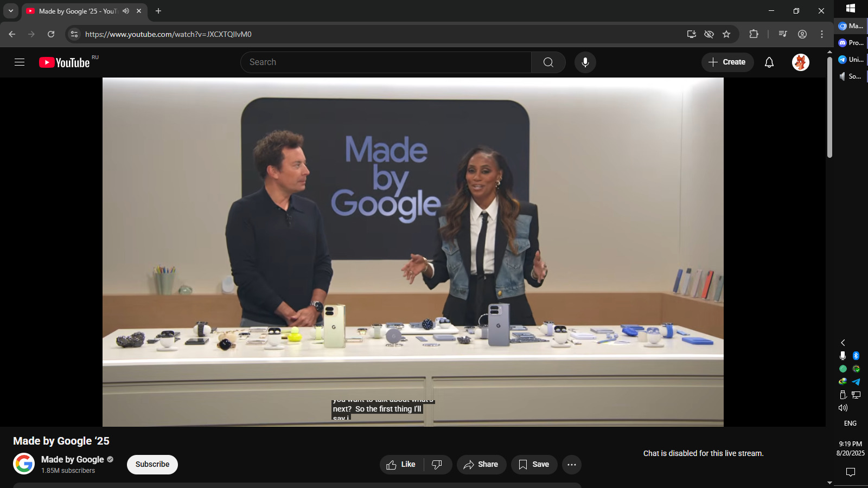
Task: Close the Made by Google '25 tab
Action: (x=139, y=11)
